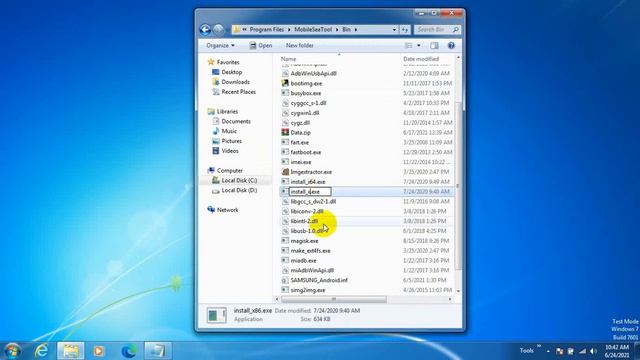
Task: Select the SAMSUNG_Android.inf file icon
Action: pos(285,280)
